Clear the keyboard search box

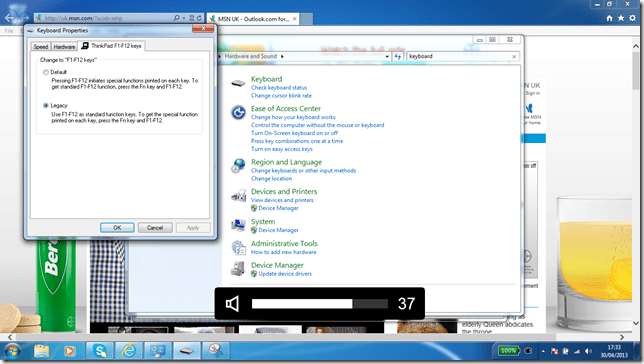(514, 56)
